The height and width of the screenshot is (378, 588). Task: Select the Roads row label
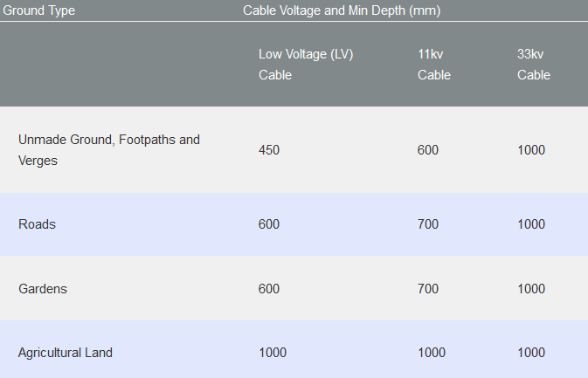click(37, 224)
